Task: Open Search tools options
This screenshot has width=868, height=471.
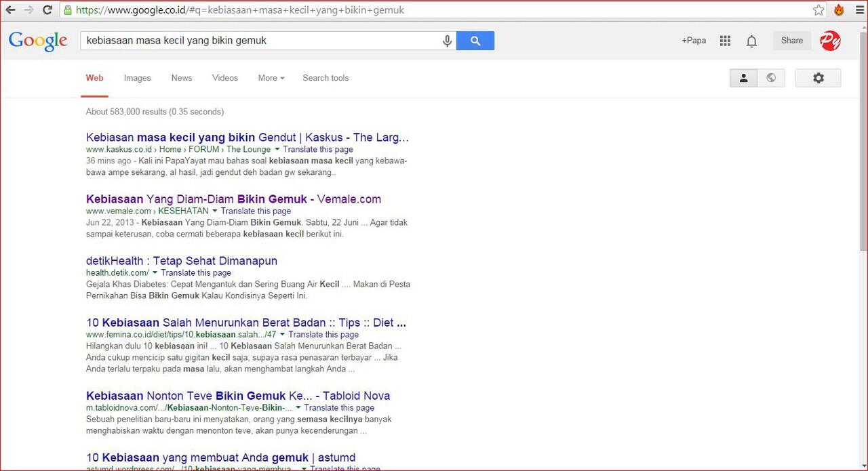Action: pos(325,78)
